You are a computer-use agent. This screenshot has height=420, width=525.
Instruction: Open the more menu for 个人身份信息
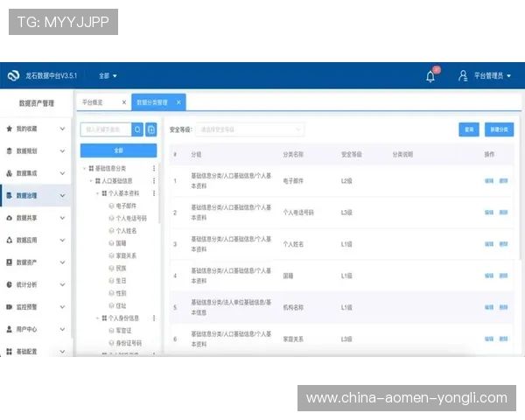click(154, 318)
